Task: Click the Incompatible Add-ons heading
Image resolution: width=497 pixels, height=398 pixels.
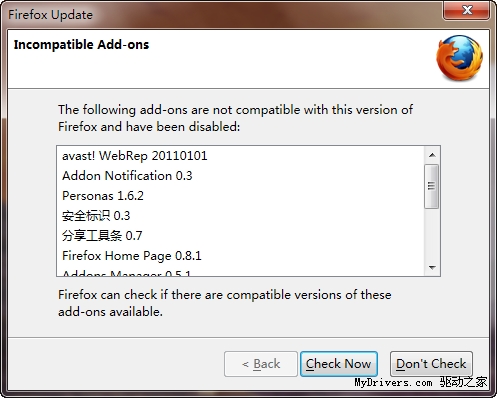Action: [x=81, y=45]
